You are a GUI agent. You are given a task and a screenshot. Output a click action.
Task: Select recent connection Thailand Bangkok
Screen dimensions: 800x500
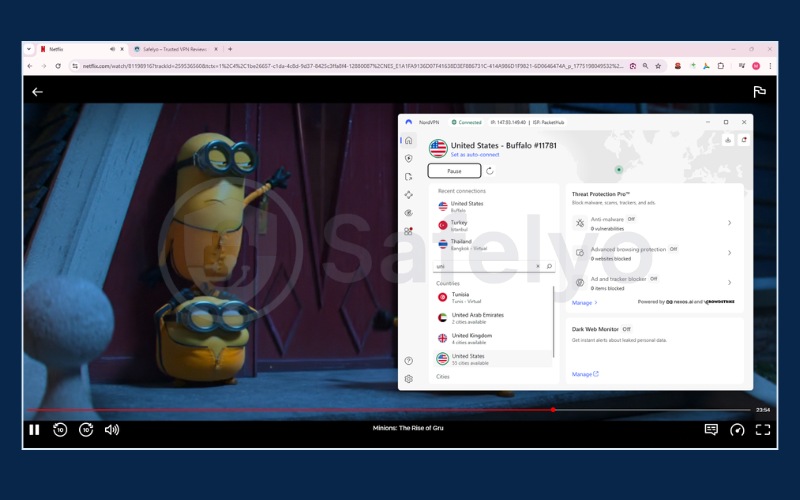pos(492,244)
